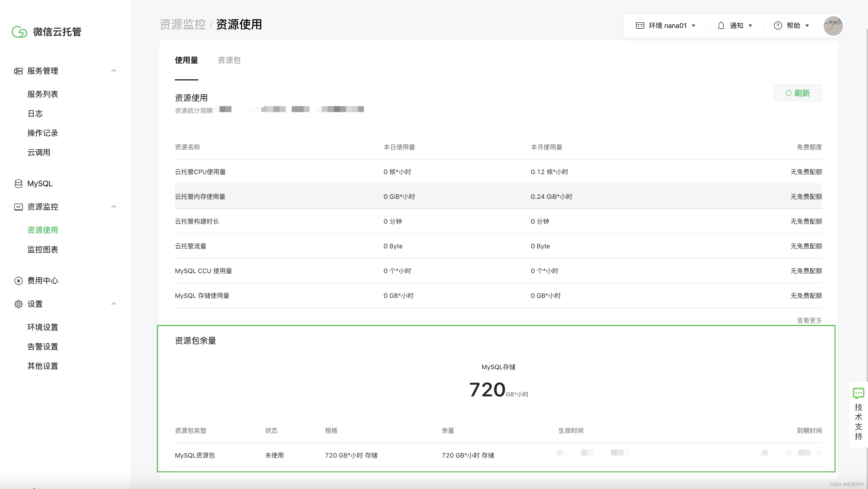Viewport: 868px width, 489px height.
Task: Click the 微信云托管 title text
Action: [x=57, y=32]
